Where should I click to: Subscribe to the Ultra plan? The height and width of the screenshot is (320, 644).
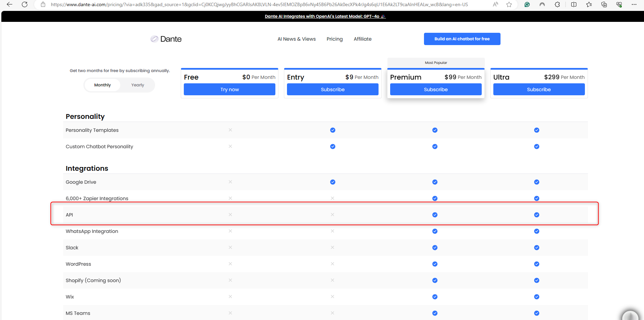[x=539, y=89]
